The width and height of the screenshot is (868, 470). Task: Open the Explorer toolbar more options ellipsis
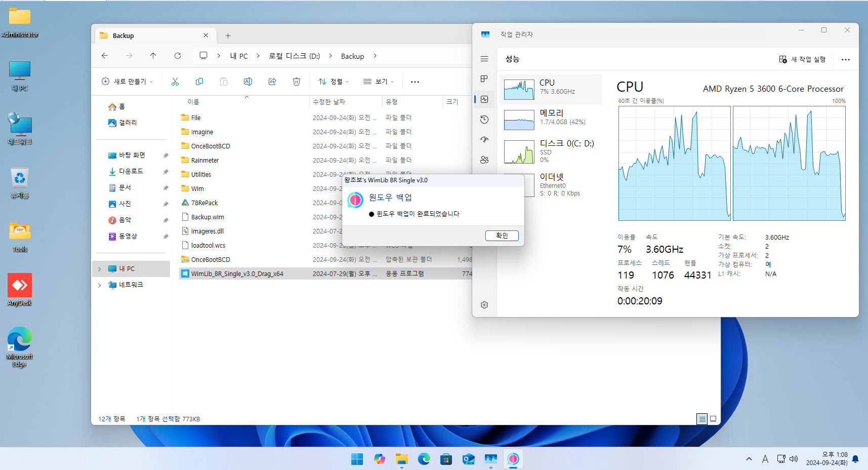415,82
